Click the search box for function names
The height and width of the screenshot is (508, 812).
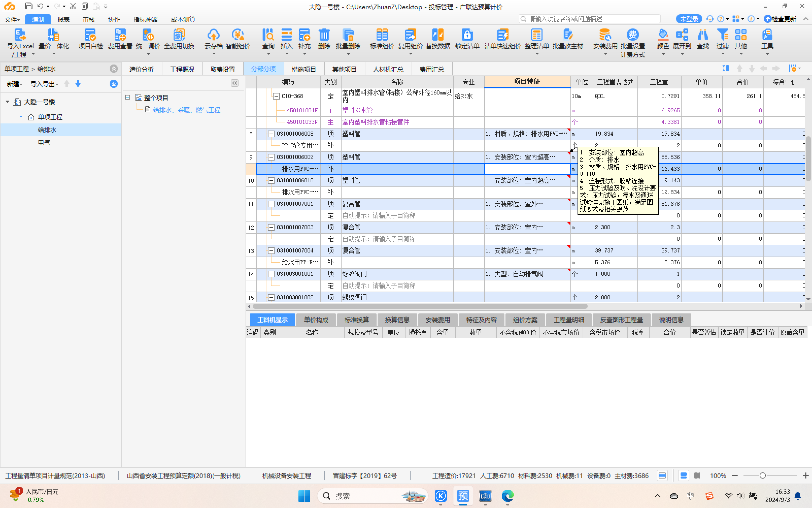(x=589, y=19)
